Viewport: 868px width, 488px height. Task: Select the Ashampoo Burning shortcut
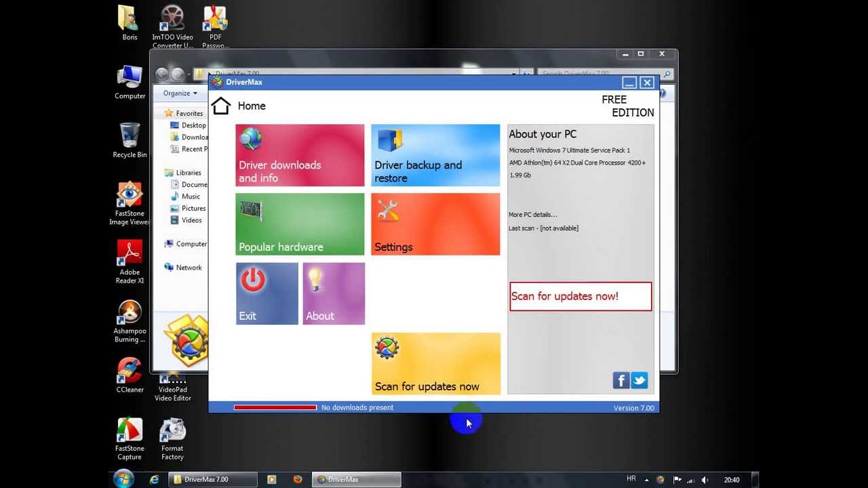pyautogui.click(x=130, y=321)
